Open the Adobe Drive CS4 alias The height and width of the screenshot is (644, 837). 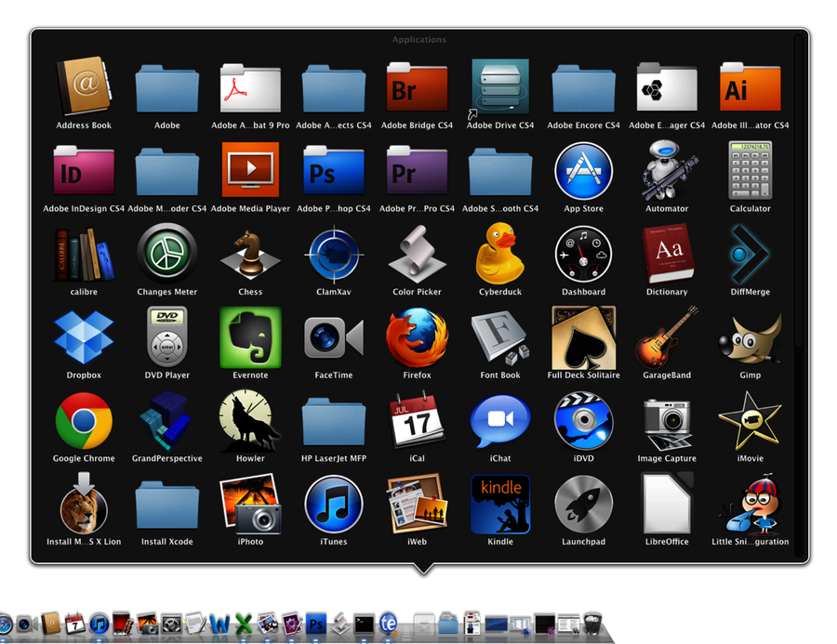pyautogui.click(x=500, y=87)
